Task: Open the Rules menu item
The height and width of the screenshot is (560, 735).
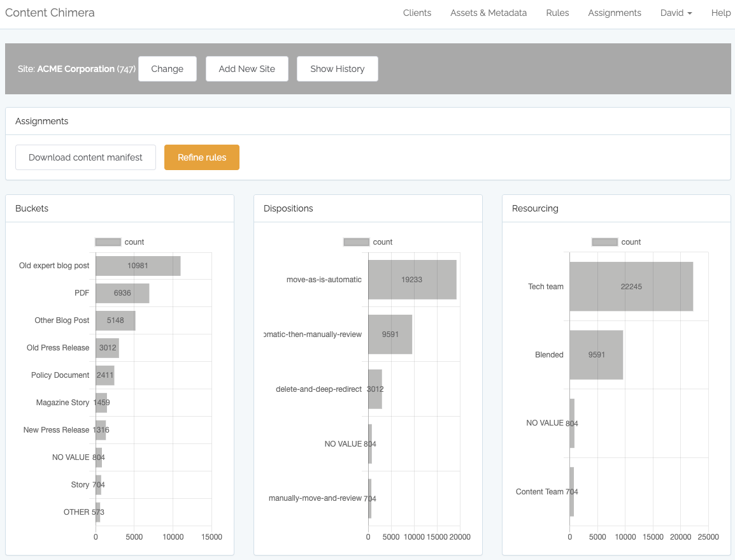Action: point(557,13)
